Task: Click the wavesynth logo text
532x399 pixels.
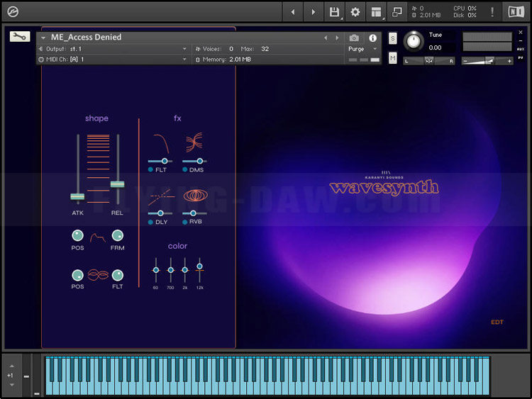Action: pos(384,188)
